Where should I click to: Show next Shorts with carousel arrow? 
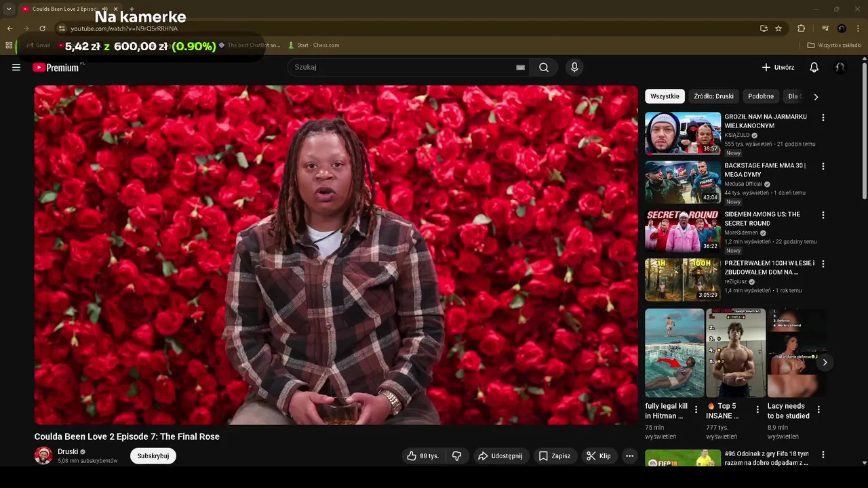(825, 363)
